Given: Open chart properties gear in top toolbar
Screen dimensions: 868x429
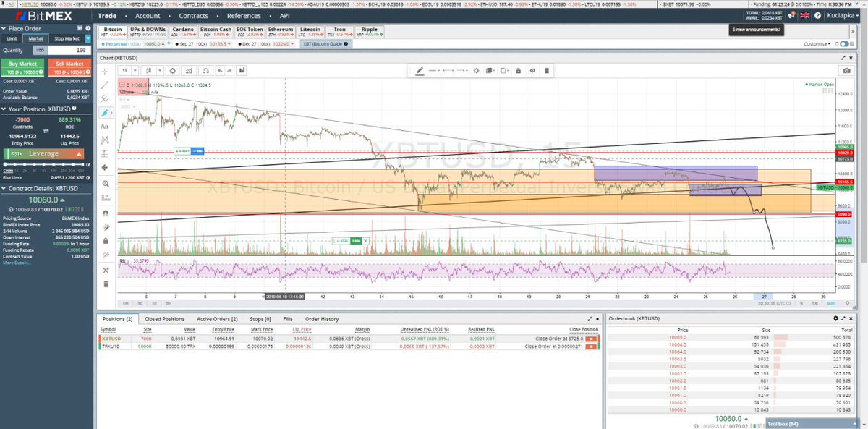Looking at the screenshot, I should click(x=172, y=71).
